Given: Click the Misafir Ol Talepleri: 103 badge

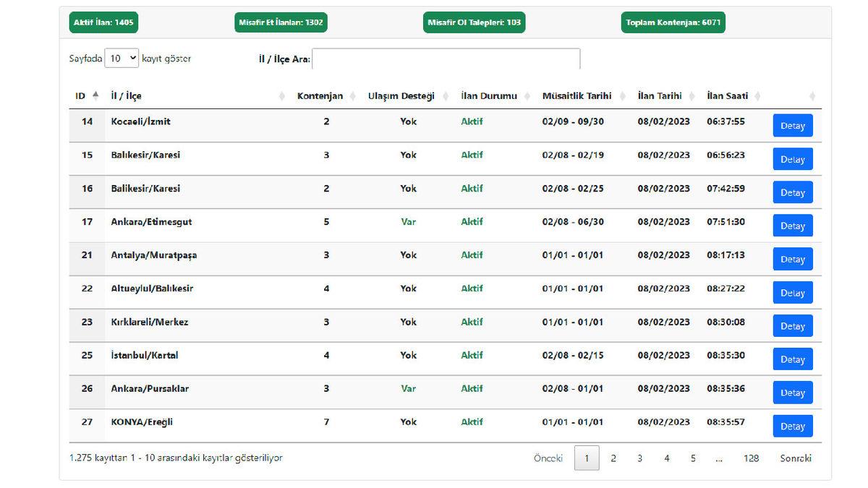Looking at the screenshot, I should point(475,22).
